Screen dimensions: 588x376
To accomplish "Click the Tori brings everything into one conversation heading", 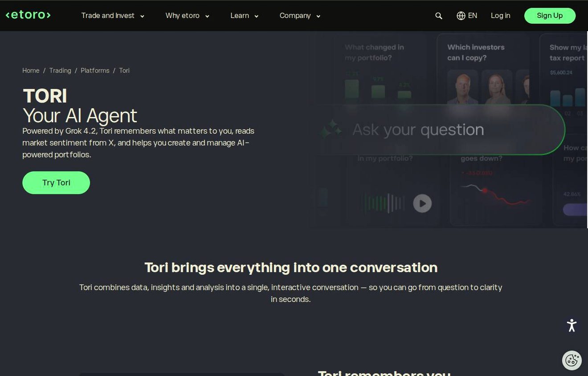I will click(291, 267).
